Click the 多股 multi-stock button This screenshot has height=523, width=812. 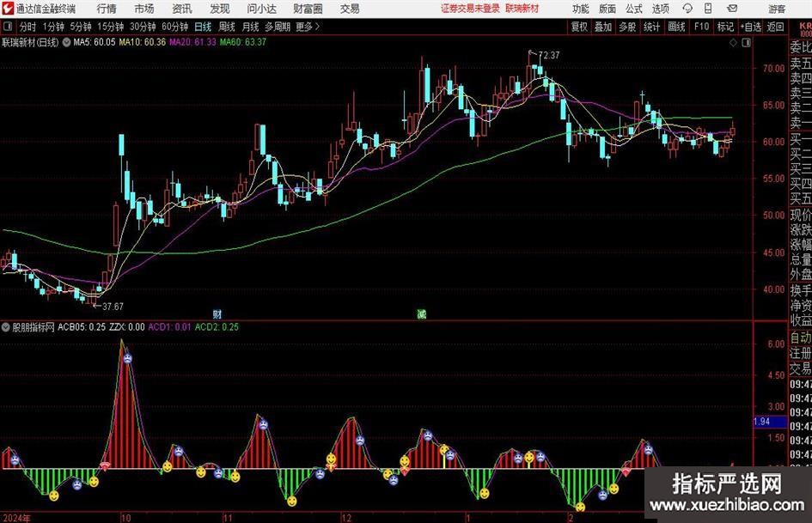coord(627,27)
